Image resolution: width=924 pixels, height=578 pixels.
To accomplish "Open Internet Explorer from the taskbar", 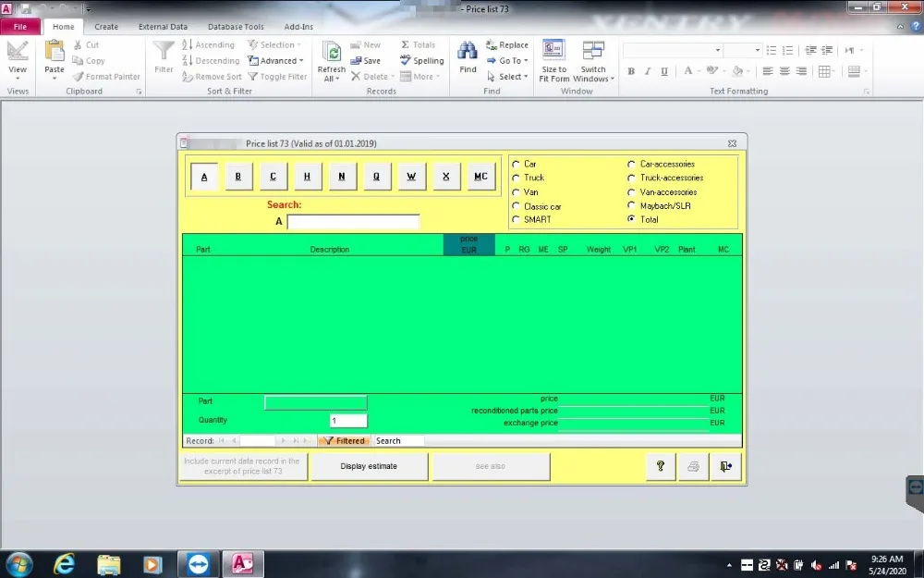I will 65,564.
